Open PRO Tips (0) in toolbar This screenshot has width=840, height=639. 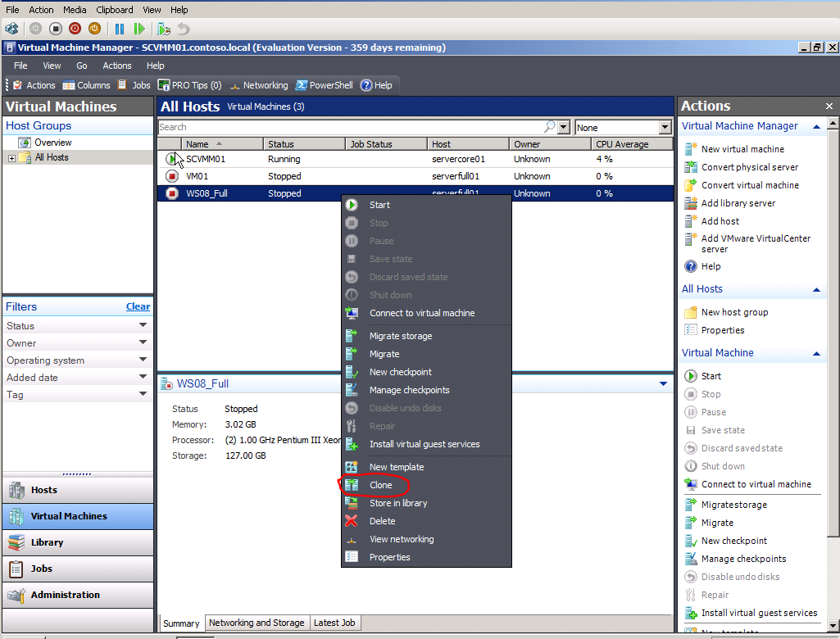click(189, 85)
